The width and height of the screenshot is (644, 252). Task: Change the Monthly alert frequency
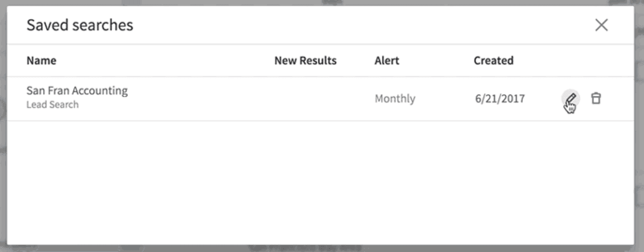[x=395, y=99]
